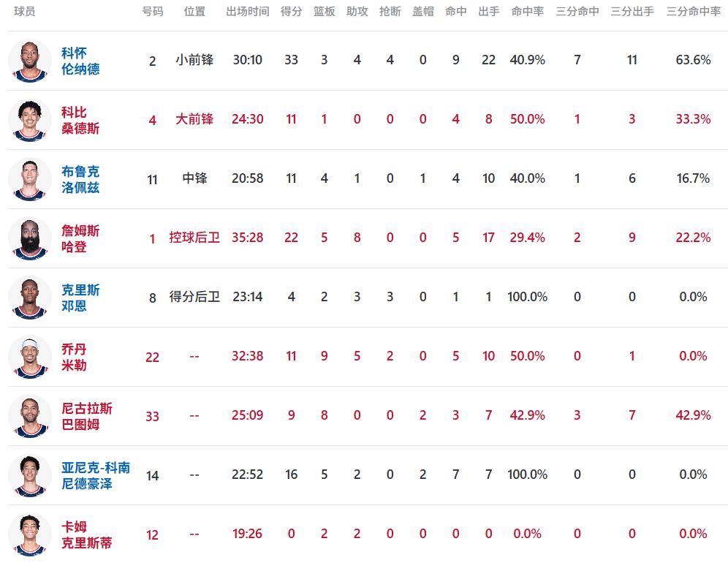Select the 篮板 column header
The height and width of the screenshot is (563, 728).
click(x=324, y=12)
